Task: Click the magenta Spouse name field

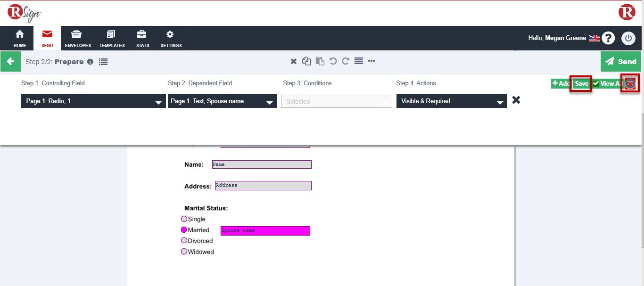Action: tap(264, 230)
